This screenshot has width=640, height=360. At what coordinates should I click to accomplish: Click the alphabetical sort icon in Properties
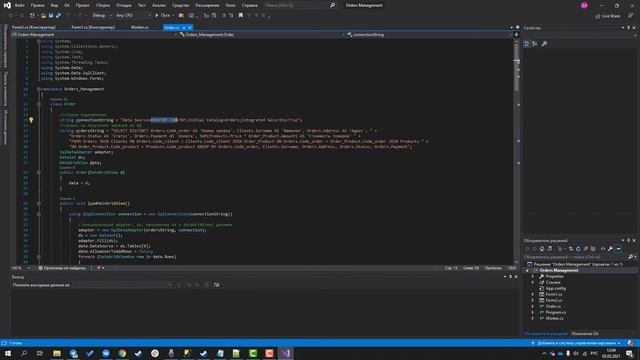click(535, 44)
